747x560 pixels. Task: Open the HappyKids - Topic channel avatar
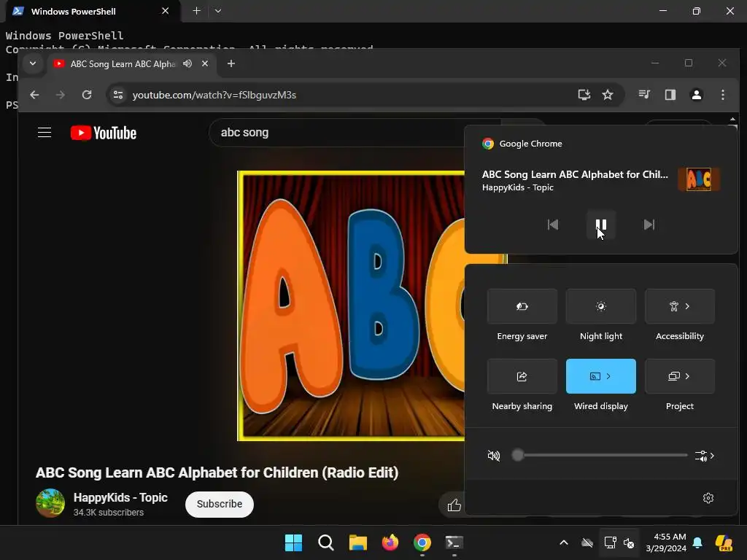tap(50, 503)
